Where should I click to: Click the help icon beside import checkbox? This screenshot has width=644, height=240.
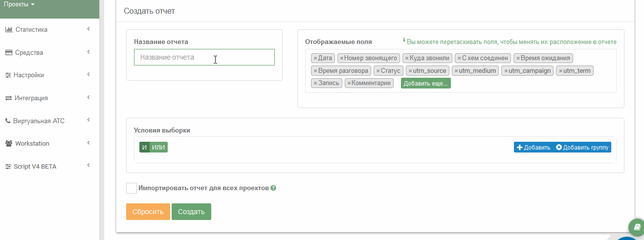pos(273,188)
